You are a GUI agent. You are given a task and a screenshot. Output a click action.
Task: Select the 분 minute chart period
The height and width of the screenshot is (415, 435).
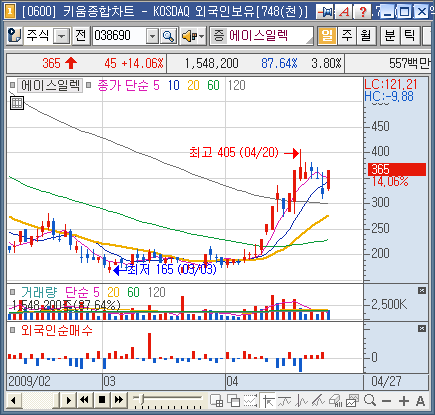[390, 36]
